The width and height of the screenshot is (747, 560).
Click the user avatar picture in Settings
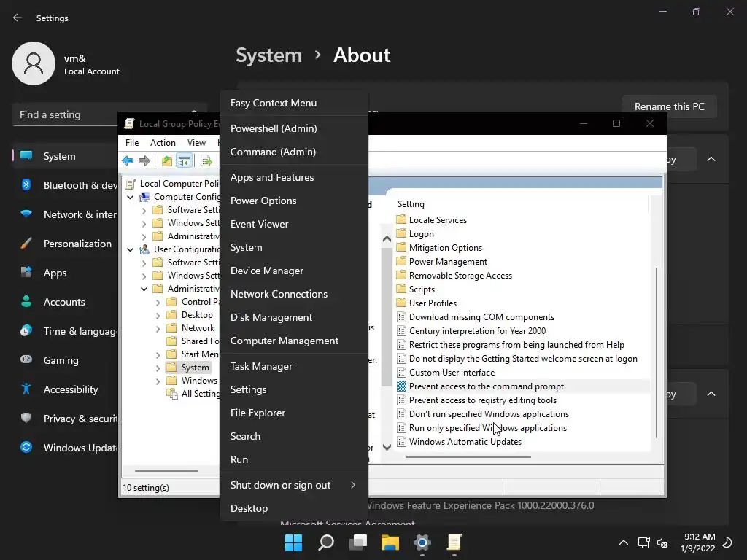click(x=34, y=63)
